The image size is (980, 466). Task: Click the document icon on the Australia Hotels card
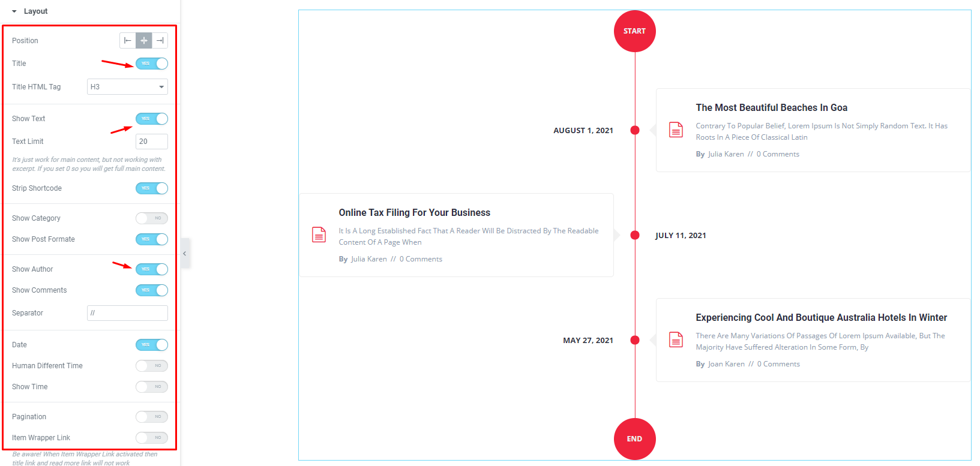click(675, 339)
